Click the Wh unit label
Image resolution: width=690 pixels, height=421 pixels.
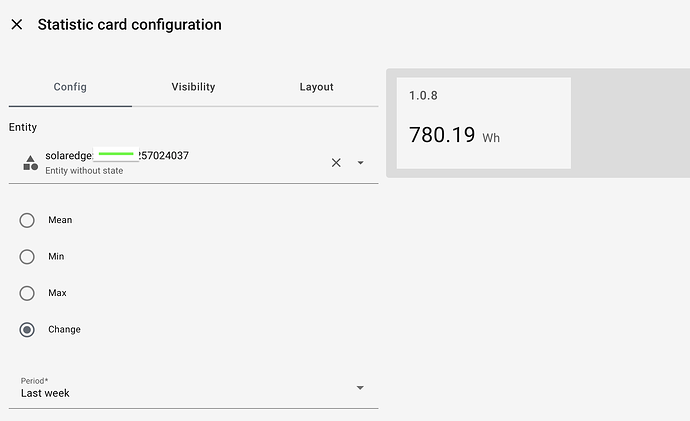(x=491, y=138)
